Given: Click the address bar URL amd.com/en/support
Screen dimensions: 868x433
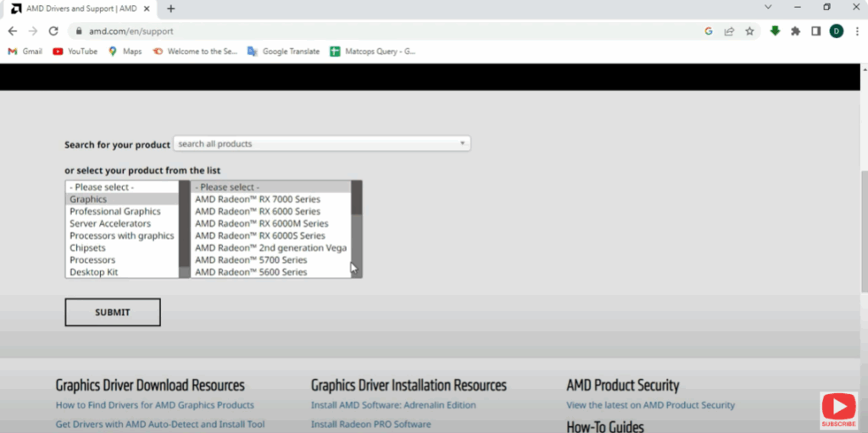Looking at the screenshot, I should (x=131, y=31).
